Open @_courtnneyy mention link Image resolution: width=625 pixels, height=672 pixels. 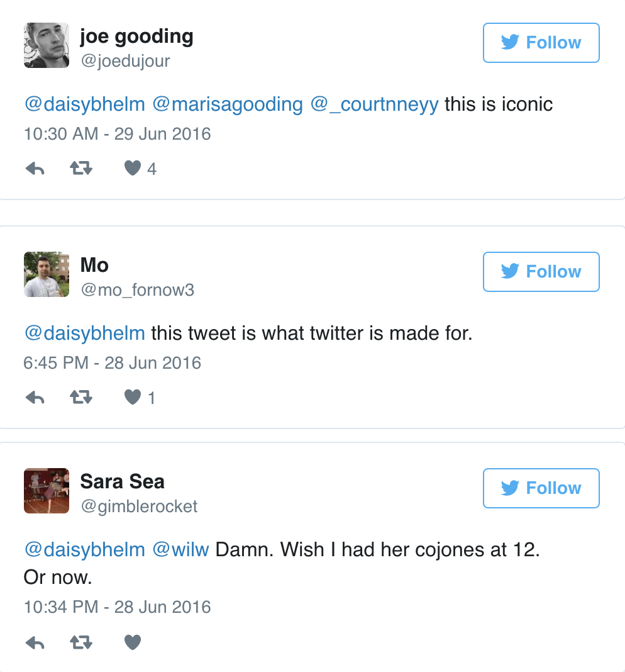coord(374,104)
